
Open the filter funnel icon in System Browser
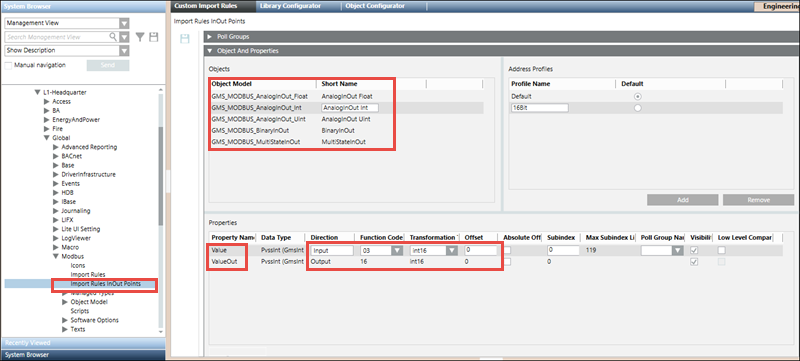[x=140, y=37]
